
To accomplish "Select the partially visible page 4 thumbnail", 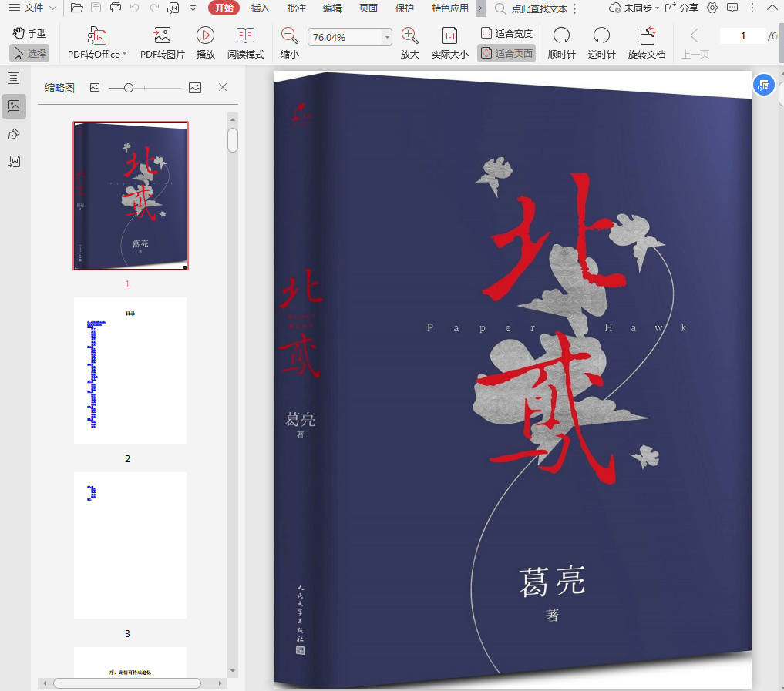I will (x=130, y=662).
